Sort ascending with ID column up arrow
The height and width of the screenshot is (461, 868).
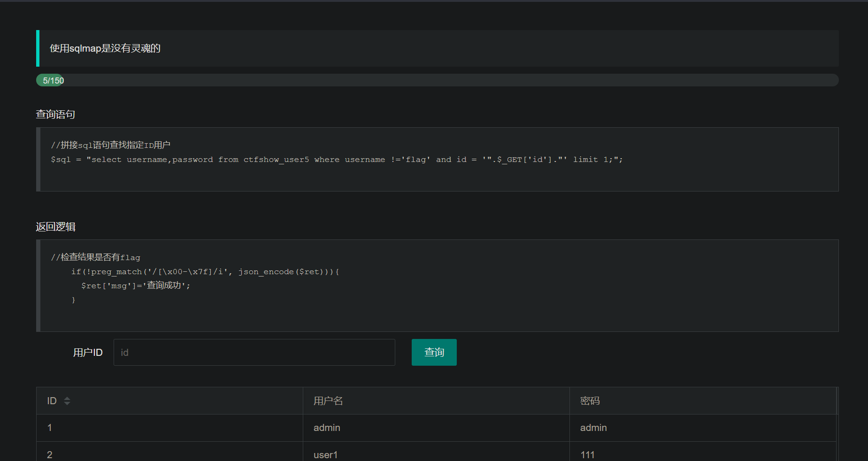[67, 398]
